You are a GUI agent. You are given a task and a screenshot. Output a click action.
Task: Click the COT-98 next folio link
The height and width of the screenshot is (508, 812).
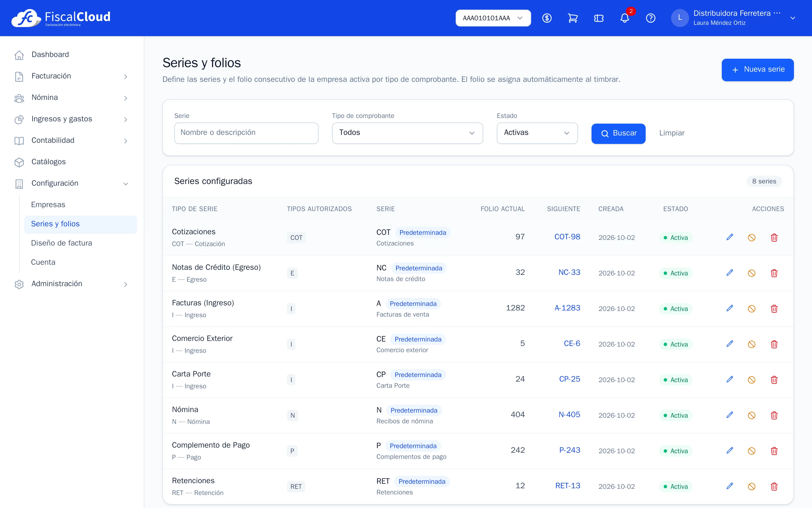click(567, 237)
